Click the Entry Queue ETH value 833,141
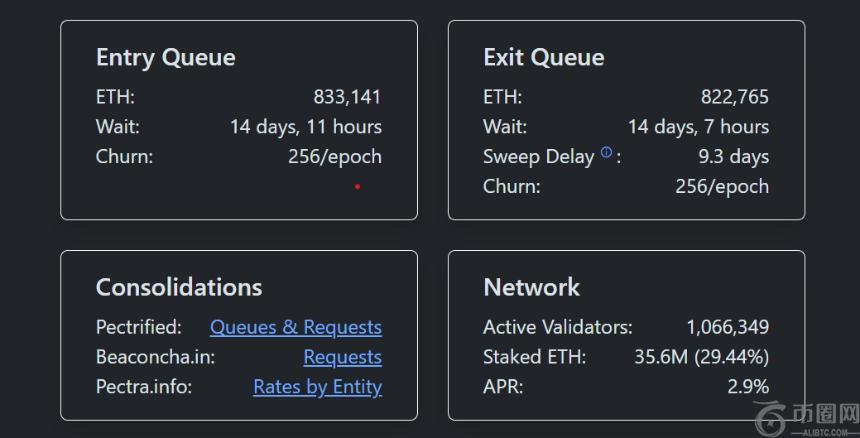The height and width of the screenshot is (438, 860). tap(347, 97)
